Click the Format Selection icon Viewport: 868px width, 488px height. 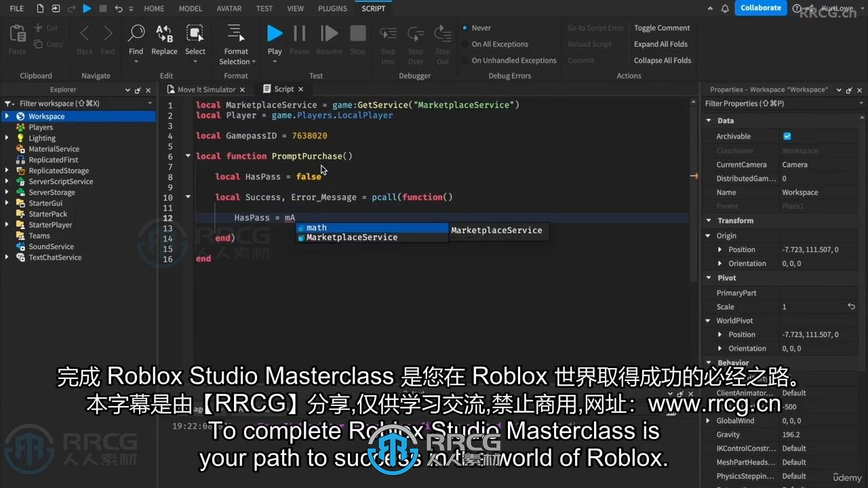tap(235, 33)
